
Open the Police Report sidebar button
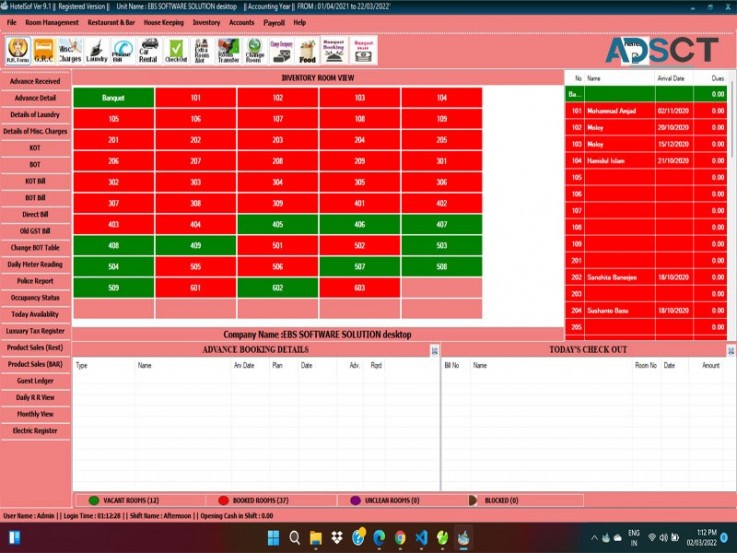35,281
